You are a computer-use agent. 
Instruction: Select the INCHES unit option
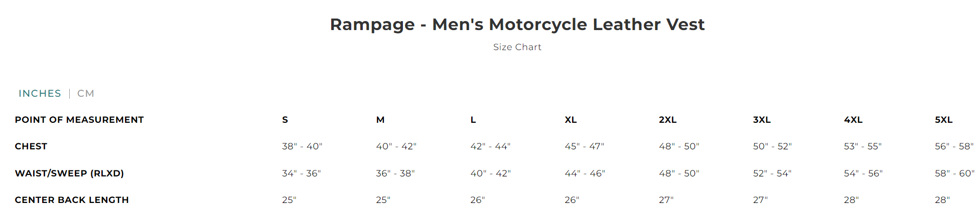tap(40, 94)
